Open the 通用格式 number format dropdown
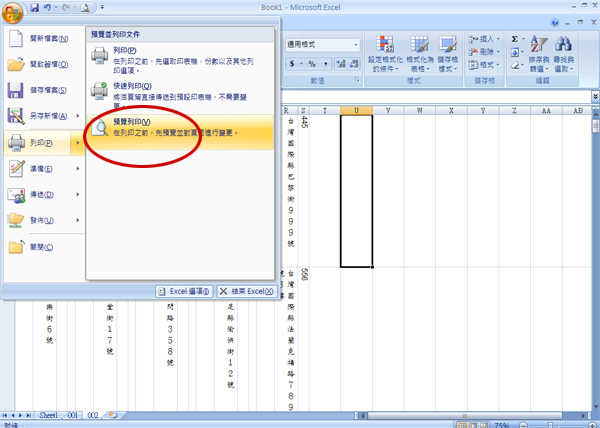Image resolution: width=600 pixels, height=428 pixels. (x=323, y=45)
